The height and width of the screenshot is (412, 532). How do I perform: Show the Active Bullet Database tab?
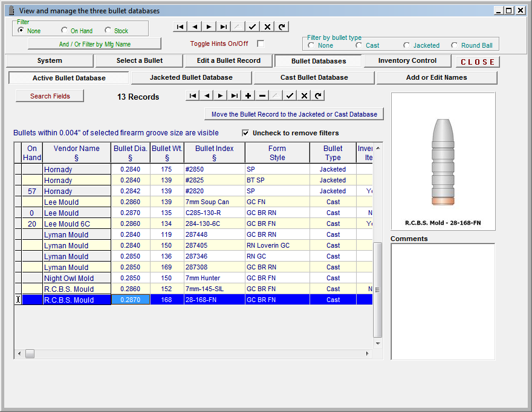tap(69, 78)
